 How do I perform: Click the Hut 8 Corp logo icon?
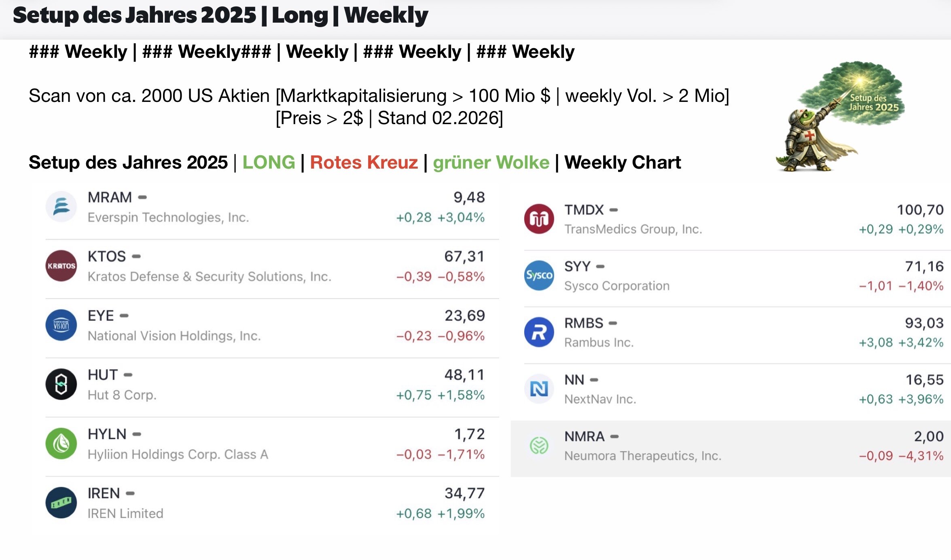click(x=61, y=384)
